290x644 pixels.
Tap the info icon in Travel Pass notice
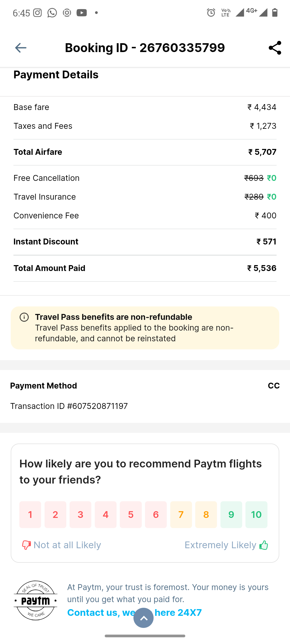point(24,317)
